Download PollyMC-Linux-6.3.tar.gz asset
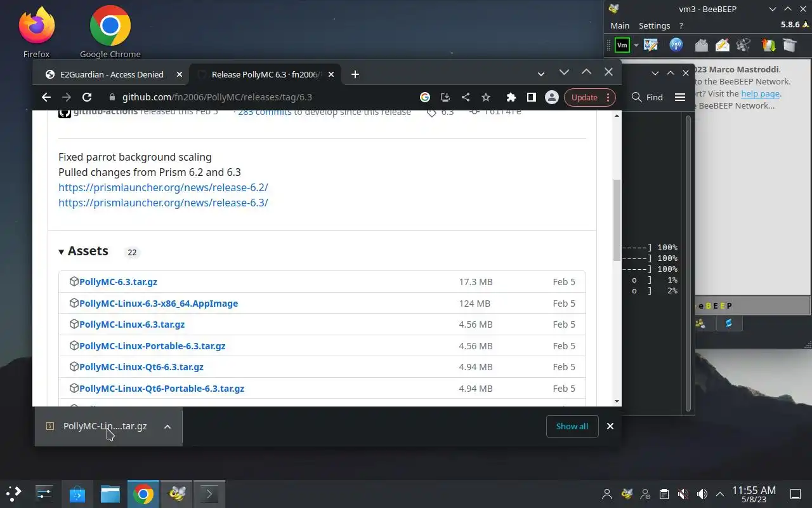 [132, 324]
